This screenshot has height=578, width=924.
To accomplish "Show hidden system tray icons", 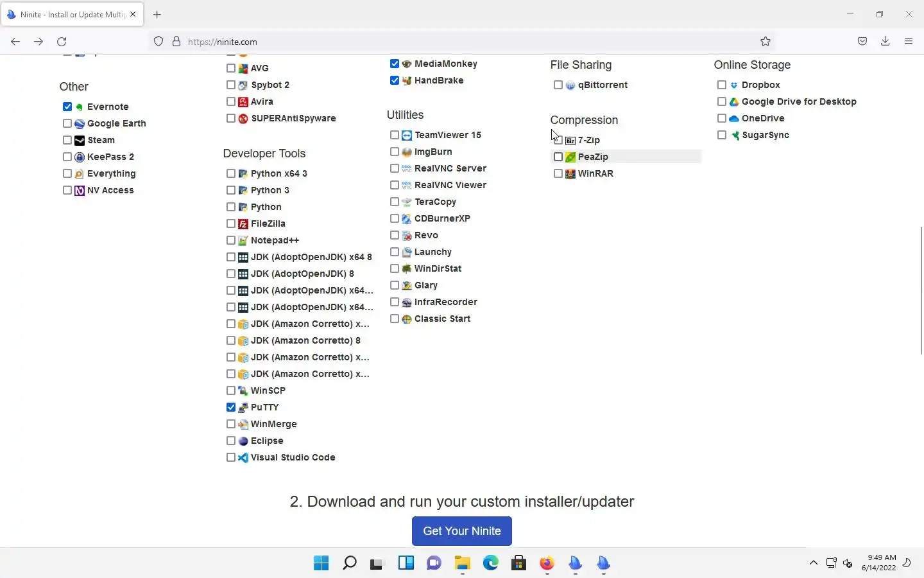I will [x=813, y=563].
